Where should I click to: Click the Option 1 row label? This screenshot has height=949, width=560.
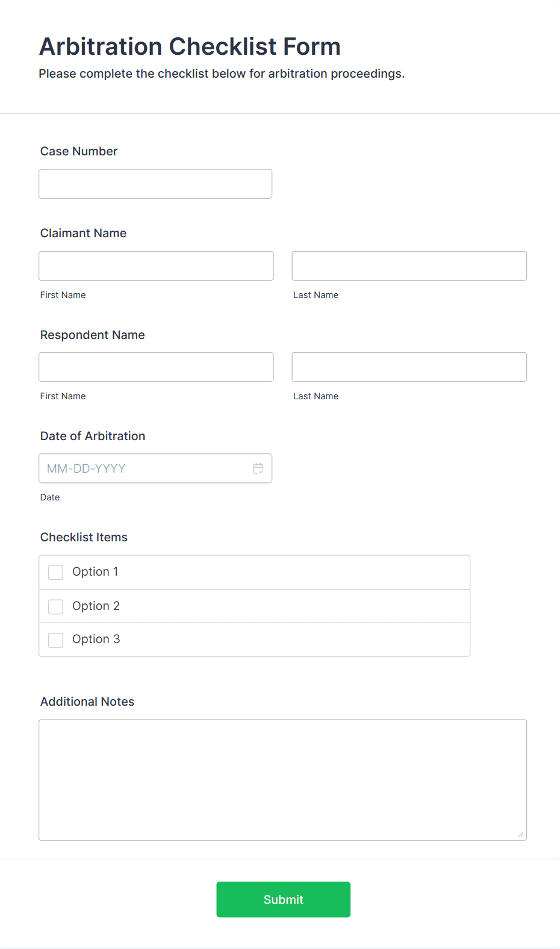[x=95, y=571]
